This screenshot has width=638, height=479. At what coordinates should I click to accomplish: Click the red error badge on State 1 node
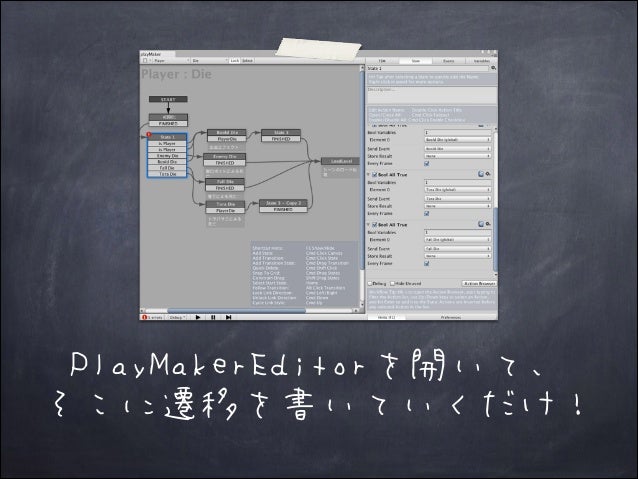(x=149, y=134)
